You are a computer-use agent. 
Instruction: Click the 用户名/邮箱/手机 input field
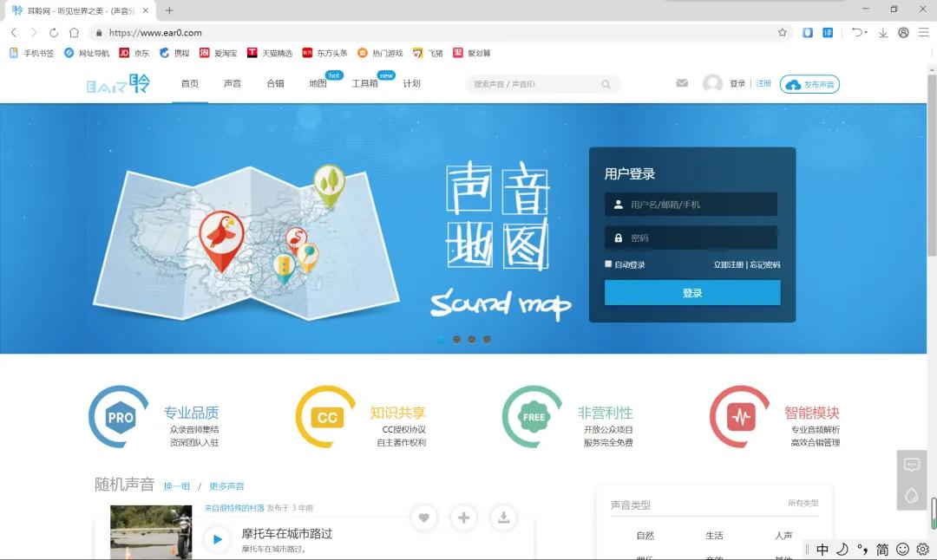[691, 204]
